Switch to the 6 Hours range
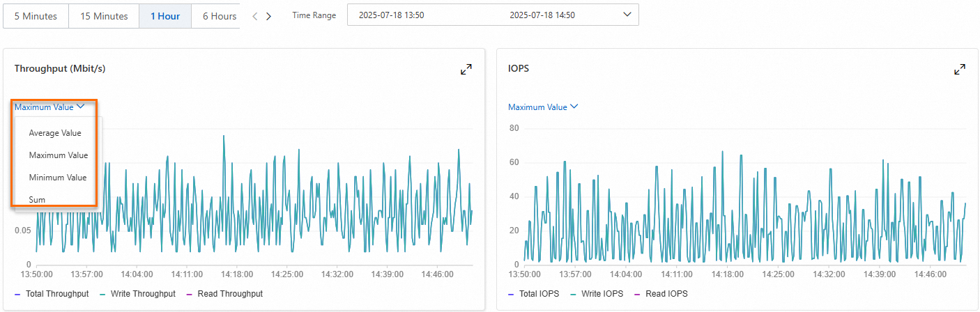This screenshot has width=980, height=312. 217,16
